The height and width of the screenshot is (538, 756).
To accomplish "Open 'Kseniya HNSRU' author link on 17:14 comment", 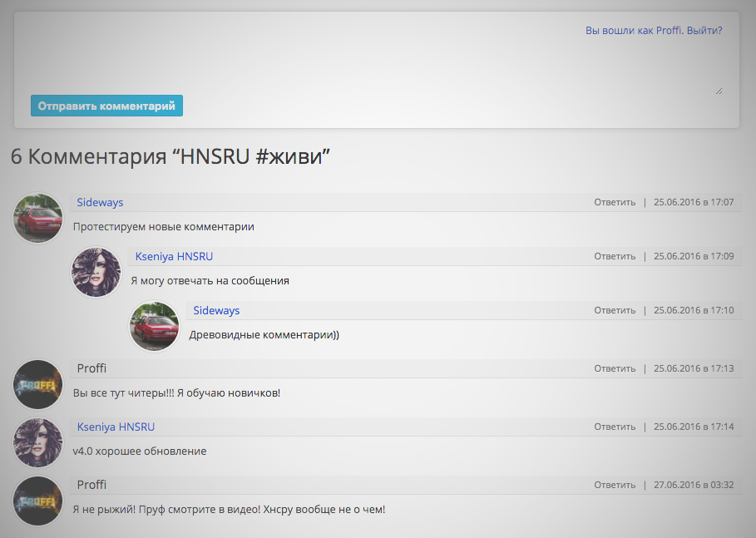I will click(116, 427).
